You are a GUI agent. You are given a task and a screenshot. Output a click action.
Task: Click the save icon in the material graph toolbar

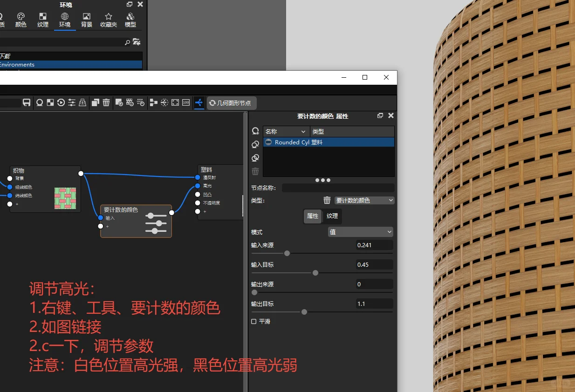[27, 102]
